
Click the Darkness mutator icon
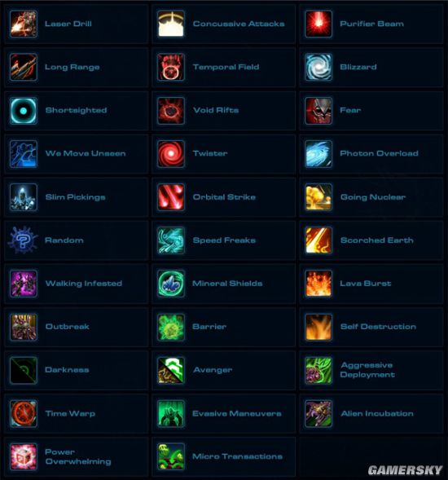[24, 370]
